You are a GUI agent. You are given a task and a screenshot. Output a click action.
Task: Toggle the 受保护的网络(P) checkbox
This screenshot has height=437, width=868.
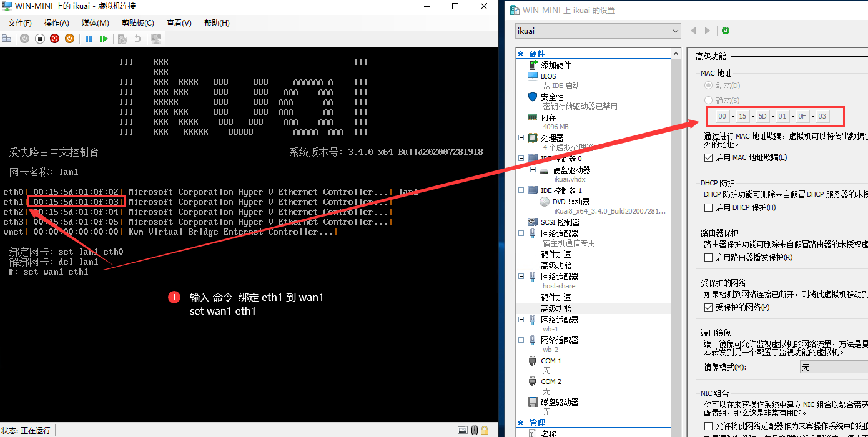708,307
